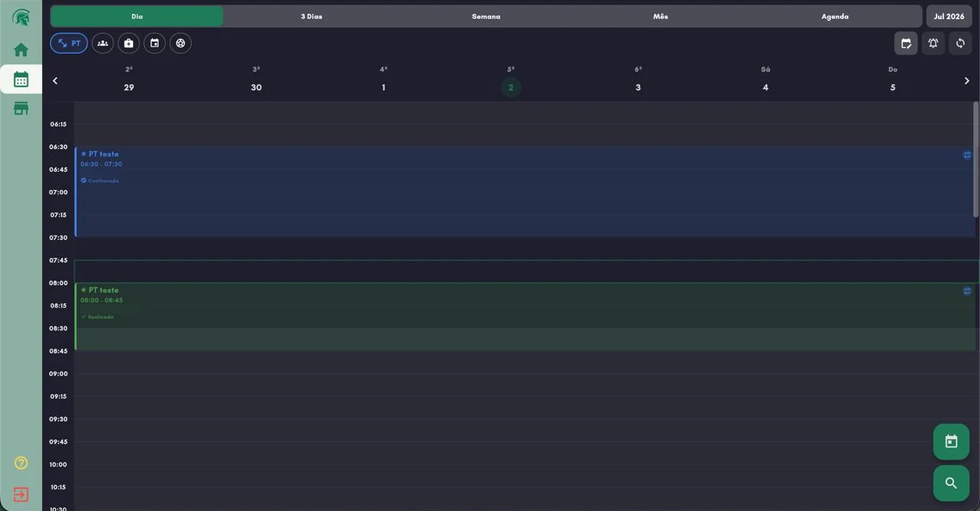The height and width of the screenshot is (511, 980).
Task: Toggle the PT filter chip
Action: coord(69,43)
